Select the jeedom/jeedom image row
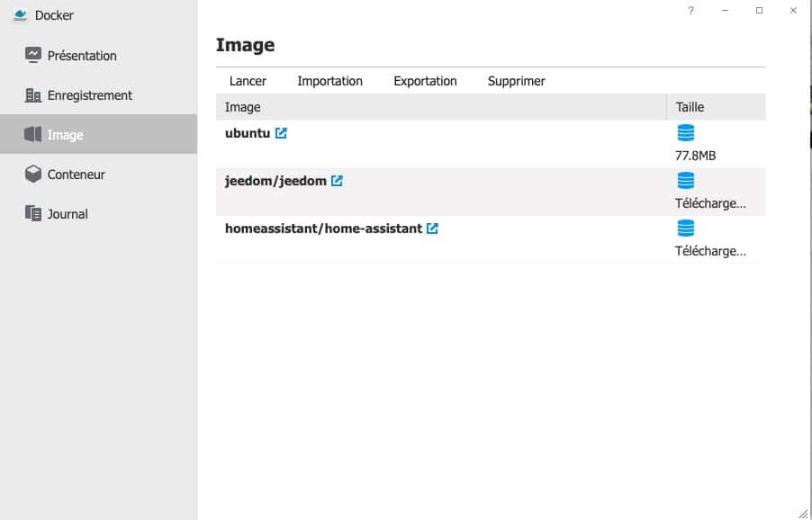 click(491, 192)
